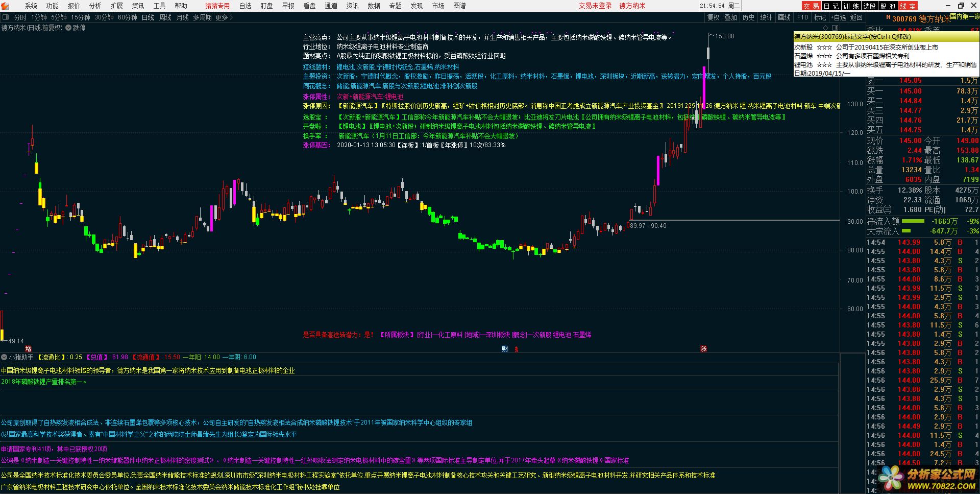980x494 pixels.
Task: Open the red 交易 trading button
Action: (x=811, y=6)
